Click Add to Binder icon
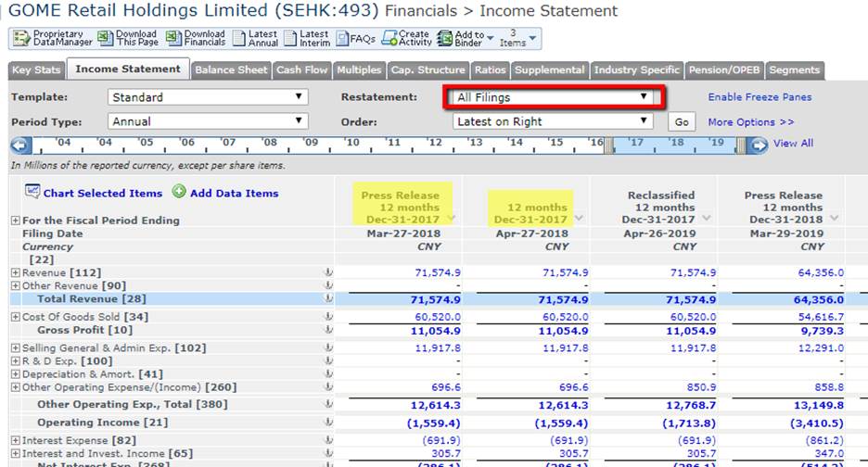This screenshot has height=467, width=868. [x=444, y=38]
